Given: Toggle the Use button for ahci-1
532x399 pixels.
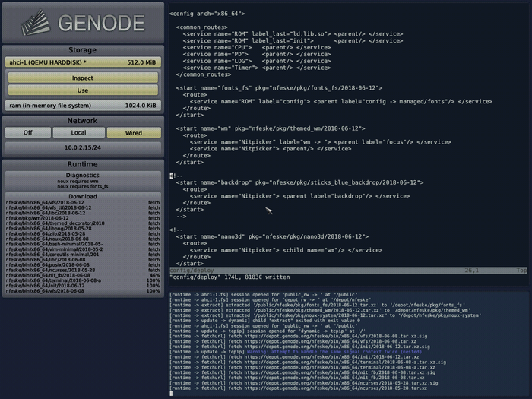Looking at the screenshot, I should point(83,90).
